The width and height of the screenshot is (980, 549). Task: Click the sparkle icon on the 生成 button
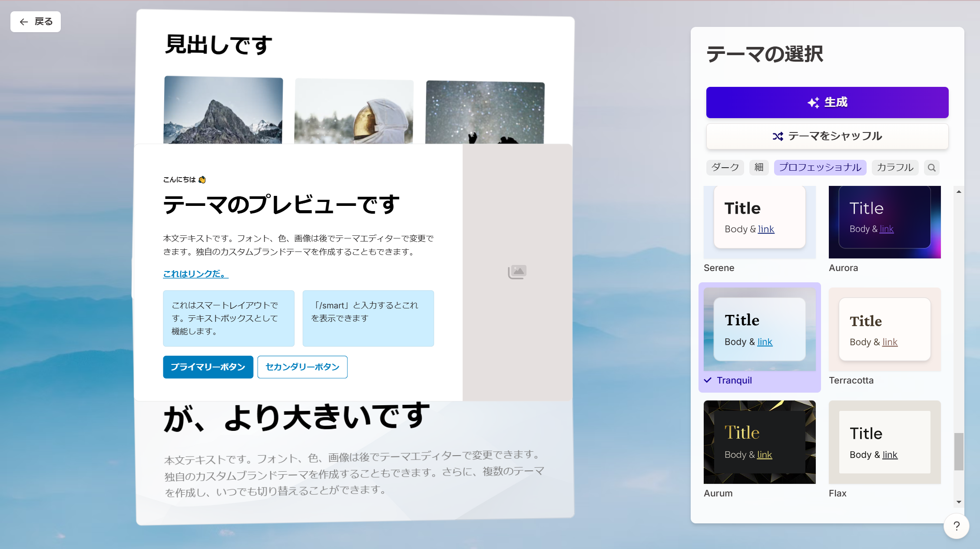click(813, 102)
